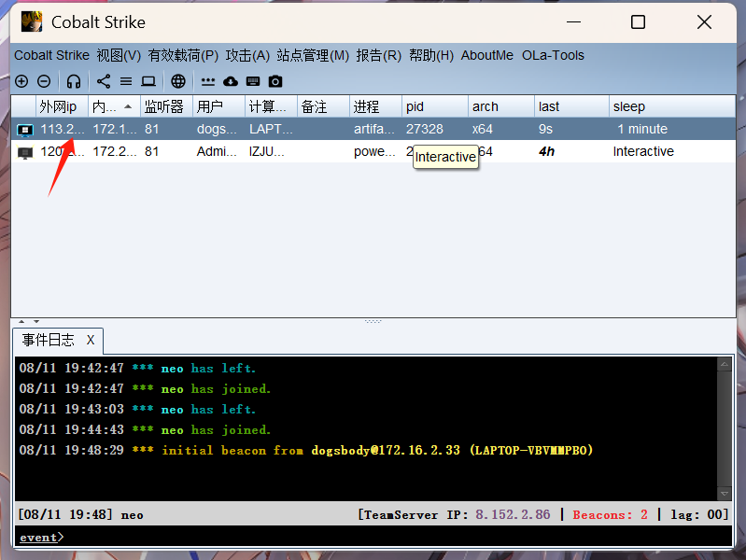Open keystrokes via keyboard icon

(253, 81)
